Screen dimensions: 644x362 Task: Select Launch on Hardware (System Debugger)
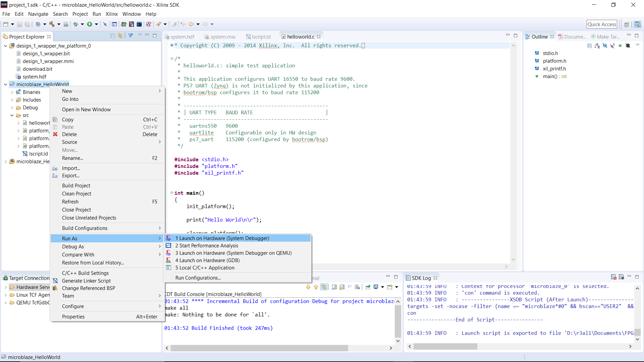click(222, 238)
